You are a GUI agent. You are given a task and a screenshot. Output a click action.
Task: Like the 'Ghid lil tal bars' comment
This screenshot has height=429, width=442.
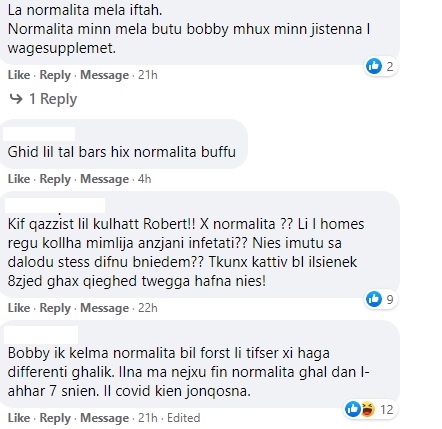click(x=19, y=179)
